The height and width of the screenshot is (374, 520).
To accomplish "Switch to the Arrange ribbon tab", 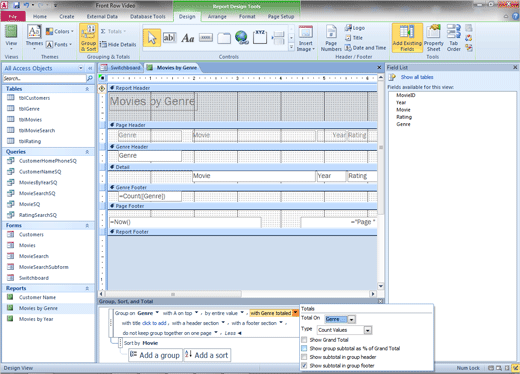I will coord(217,16).
